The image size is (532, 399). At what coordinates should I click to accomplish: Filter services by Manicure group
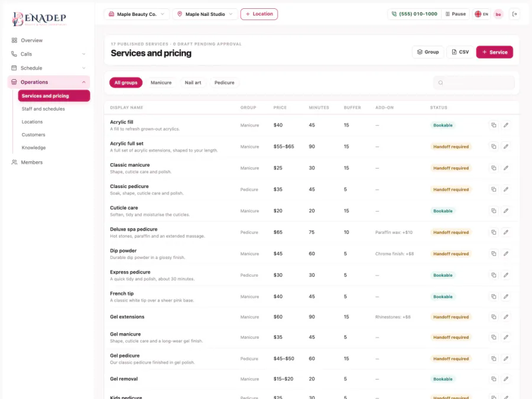(x=161, y=82)
